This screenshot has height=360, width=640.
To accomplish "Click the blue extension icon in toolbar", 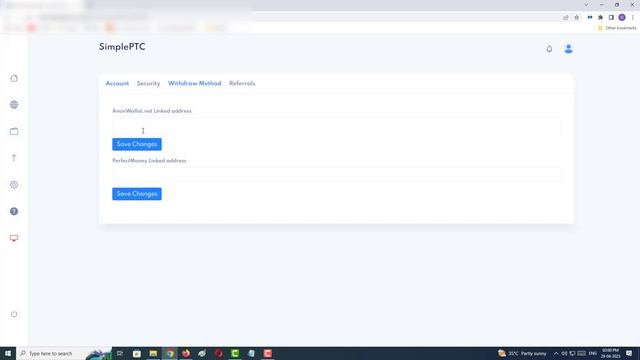I will click(x=590, y=18).
